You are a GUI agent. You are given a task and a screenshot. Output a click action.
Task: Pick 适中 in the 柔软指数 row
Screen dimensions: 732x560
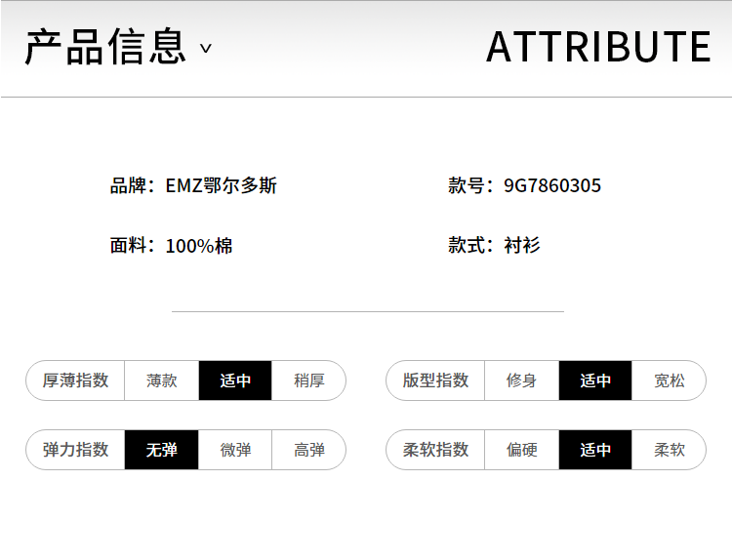tap(595, 450)
